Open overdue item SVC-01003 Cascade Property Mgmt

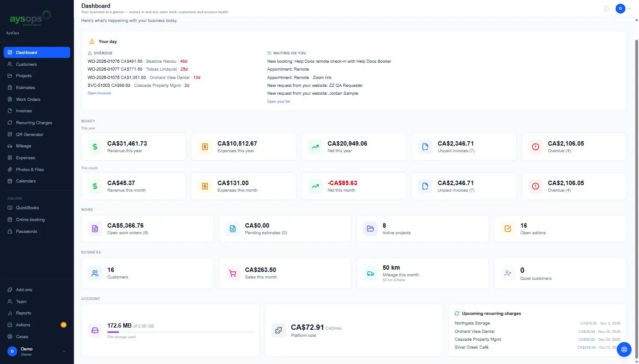[x=138, y=86]
